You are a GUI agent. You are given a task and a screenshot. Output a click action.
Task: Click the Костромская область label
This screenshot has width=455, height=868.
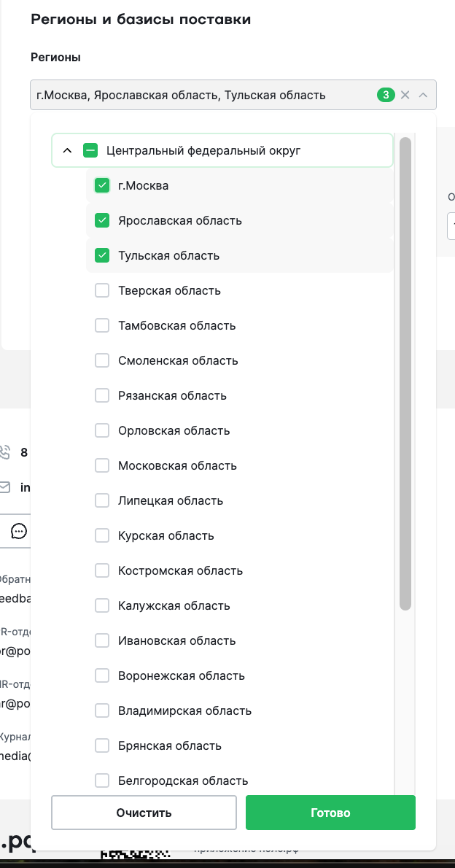(x=180, y=570)
